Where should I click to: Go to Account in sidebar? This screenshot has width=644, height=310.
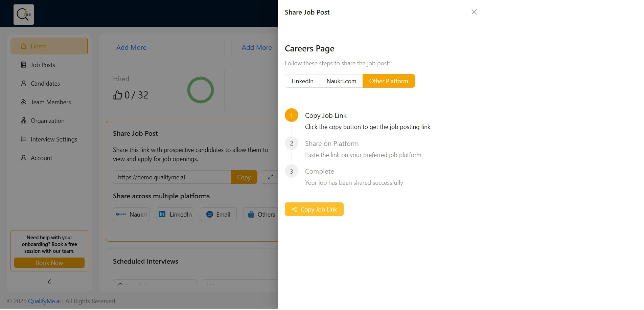(x=41, y=158)
